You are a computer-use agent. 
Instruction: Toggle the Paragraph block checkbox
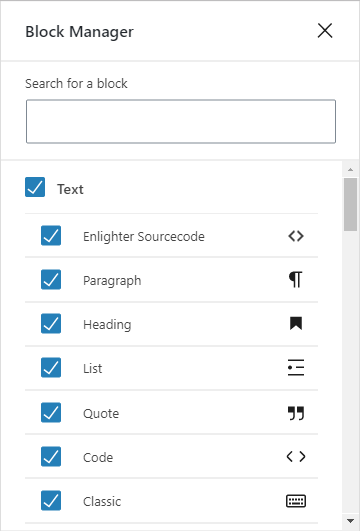51,279
